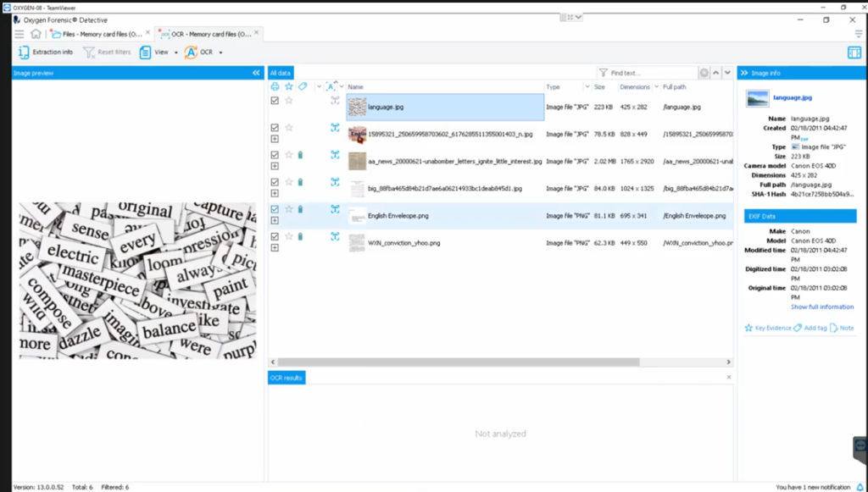Collapse the Image preview panel
The height and width of the screenshot is (492, 868).
256,73
